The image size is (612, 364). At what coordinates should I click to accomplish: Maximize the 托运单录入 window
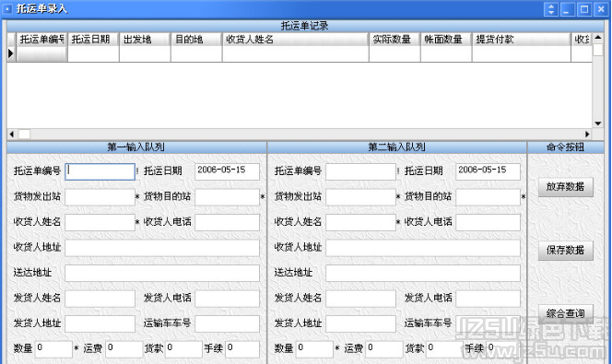[584, 9]
